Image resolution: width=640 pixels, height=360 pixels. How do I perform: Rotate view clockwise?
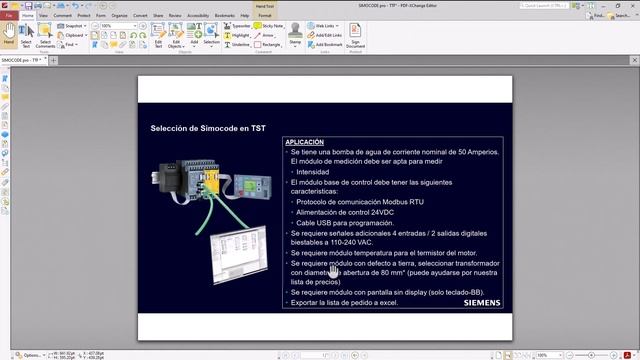pos(142,36)
